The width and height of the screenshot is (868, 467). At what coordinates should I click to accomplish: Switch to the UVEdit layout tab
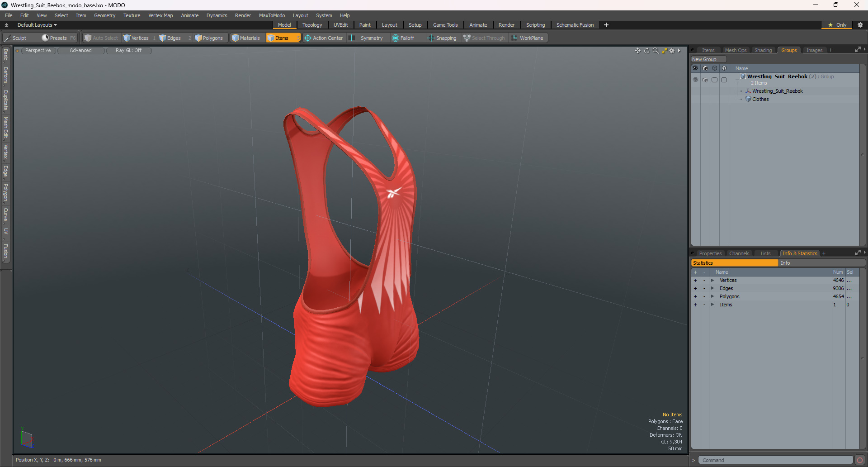click(340, 25)
